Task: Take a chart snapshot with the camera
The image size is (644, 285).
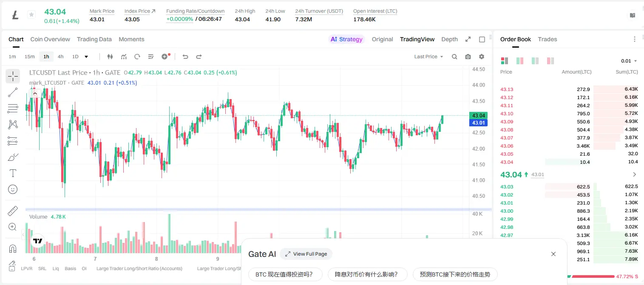Action: 468,57
